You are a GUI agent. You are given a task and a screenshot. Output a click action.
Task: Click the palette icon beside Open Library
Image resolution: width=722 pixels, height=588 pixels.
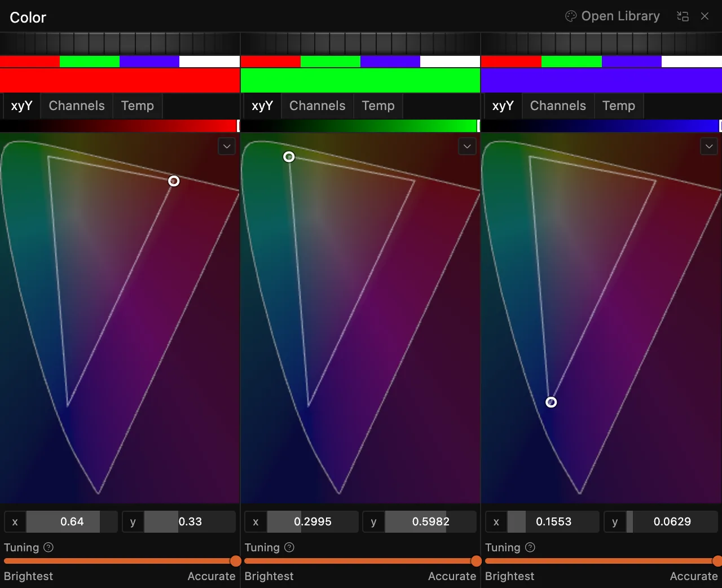571,16
